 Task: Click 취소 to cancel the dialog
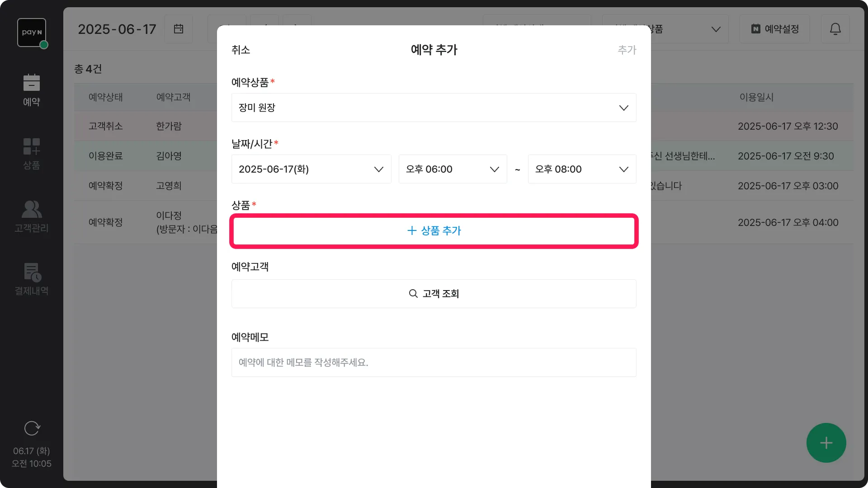pyautogui.click(x=241, y=50)
